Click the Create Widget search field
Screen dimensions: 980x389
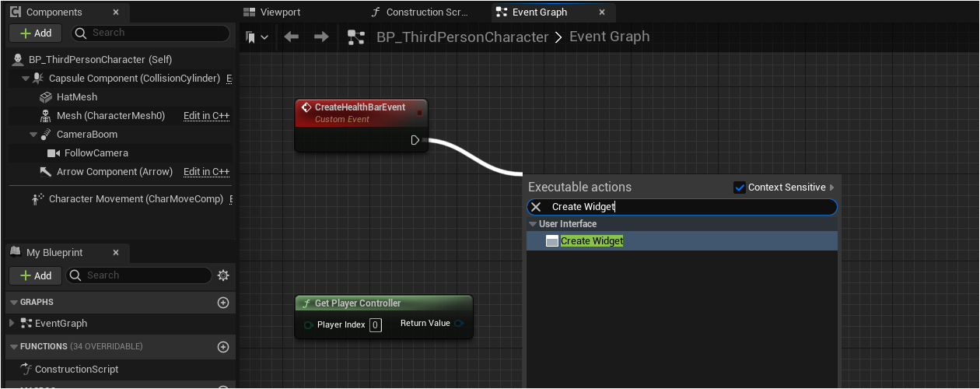click(682, 207)
